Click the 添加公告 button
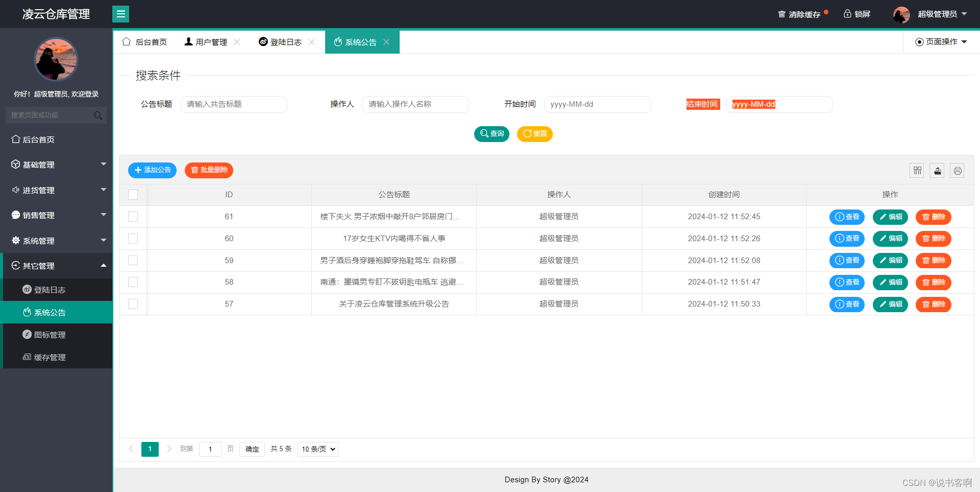The image size is (980, 492). pos(152,170)
